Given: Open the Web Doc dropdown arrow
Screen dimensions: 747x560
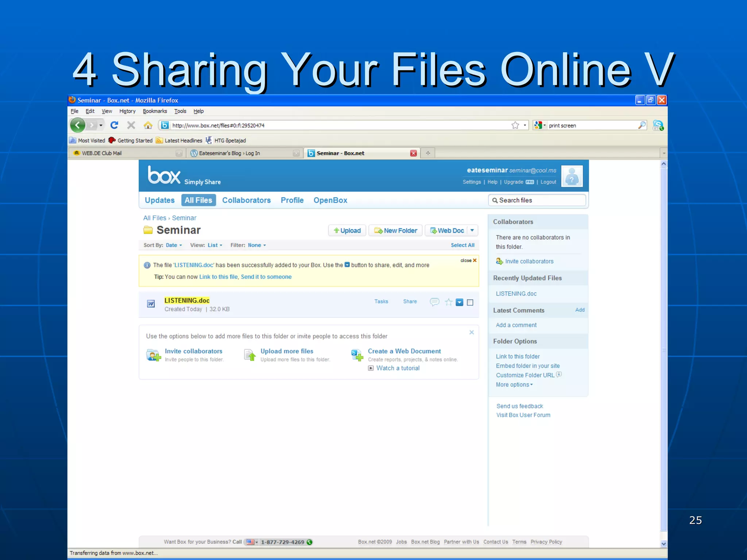Looking at the screenshot, I should 472,230.
